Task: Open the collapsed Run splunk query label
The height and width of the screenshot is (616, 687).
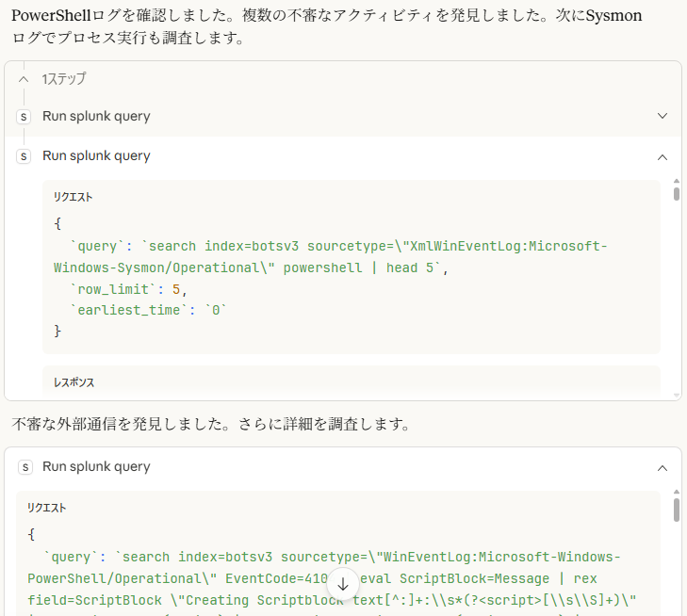Action: click(96, 116)
